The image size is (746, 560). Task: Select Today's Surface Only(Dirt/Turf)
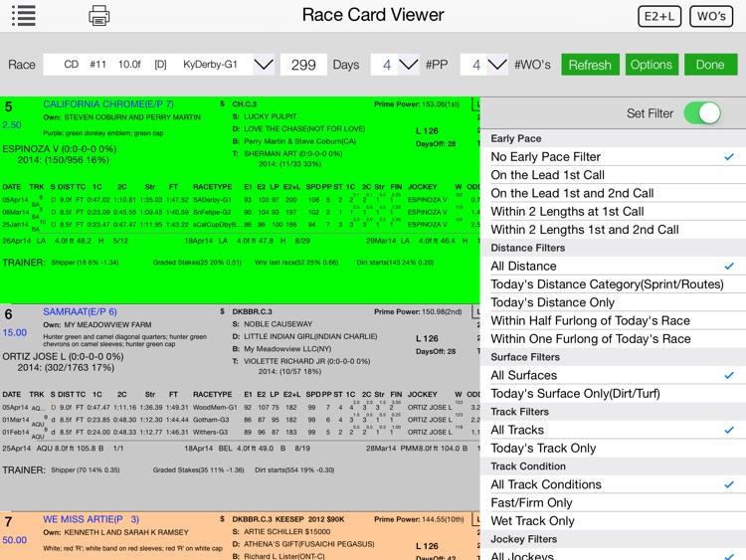tap(613, 394)
